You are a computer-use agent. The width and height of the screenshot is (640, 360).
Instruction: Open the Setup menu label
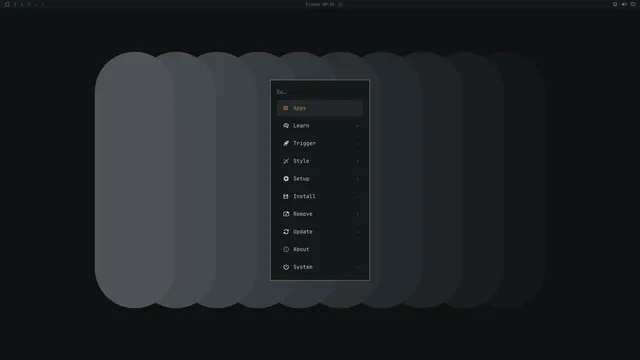pos(301,179)
